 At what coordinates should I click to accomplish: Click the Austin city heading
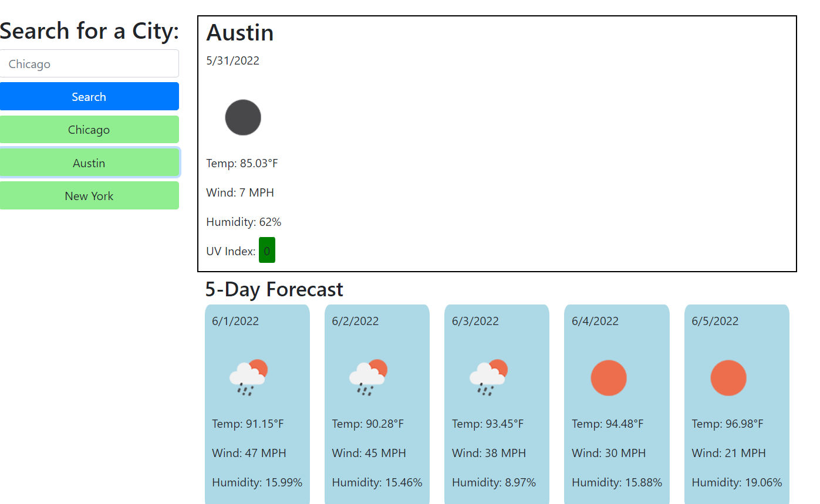tap(240, 33)
